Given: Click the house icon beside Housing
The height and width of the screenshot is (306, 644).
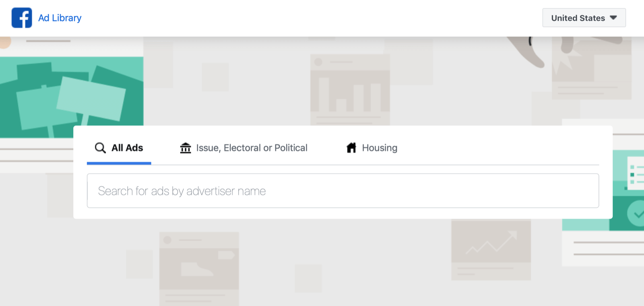Looking at the screenshot, I should coord(351,148).
